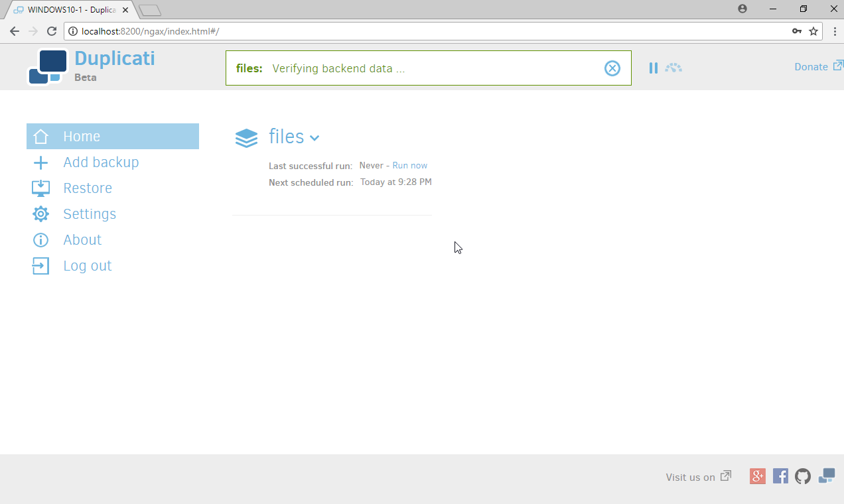Go to Home in sidebar

pyautogui.click(x=113, y=136)
